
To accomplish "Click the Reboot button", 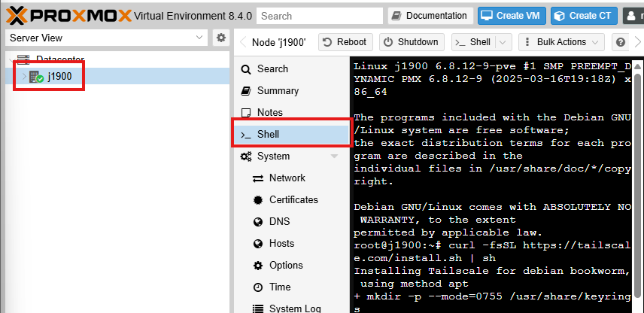I will coord(345,42).
